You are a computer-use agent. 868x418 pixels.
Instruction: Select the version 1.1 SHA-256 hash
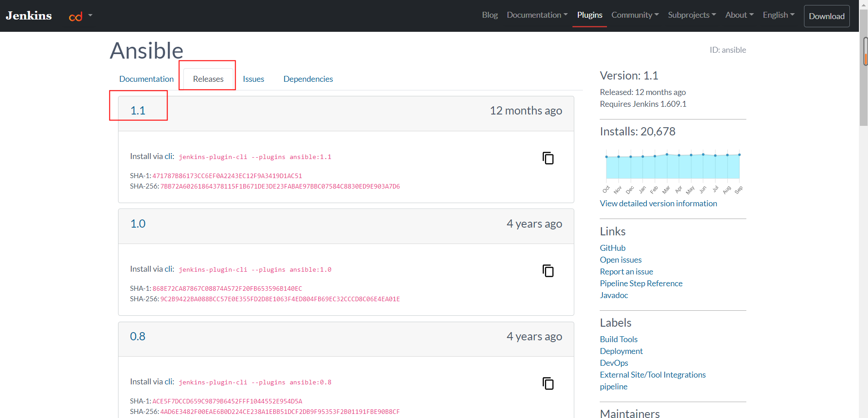click(280, 186)
